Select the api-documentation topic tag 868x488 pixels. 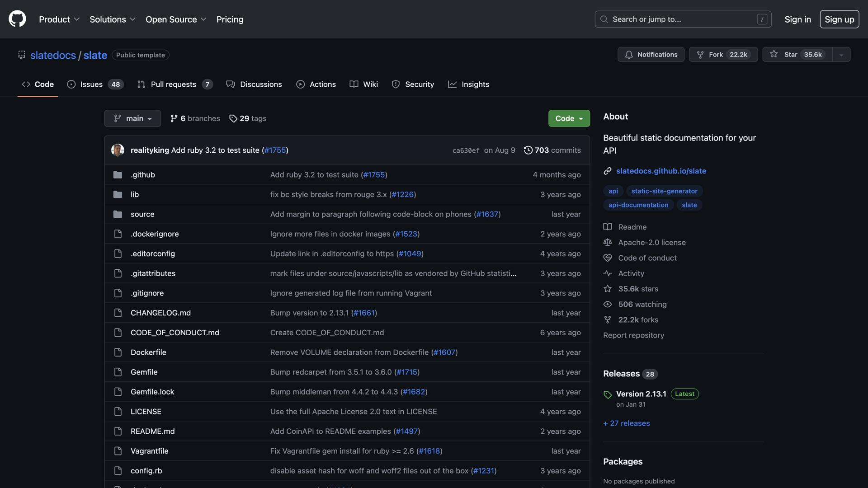(638, 205)
